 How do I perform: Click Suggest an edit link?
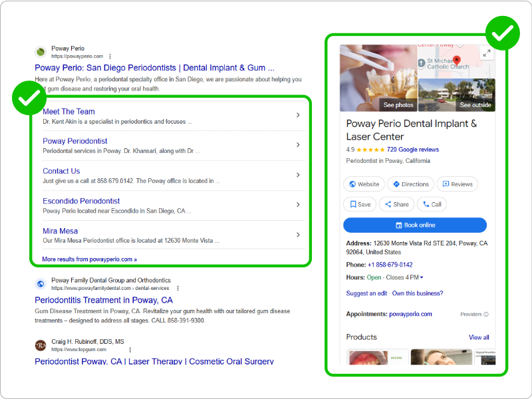coord(366,293)
